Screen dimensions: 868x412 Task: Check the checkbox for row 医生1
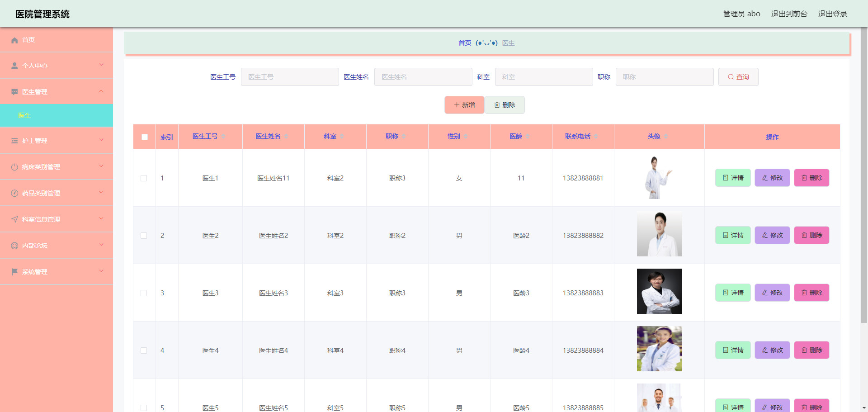click(144, 178)
